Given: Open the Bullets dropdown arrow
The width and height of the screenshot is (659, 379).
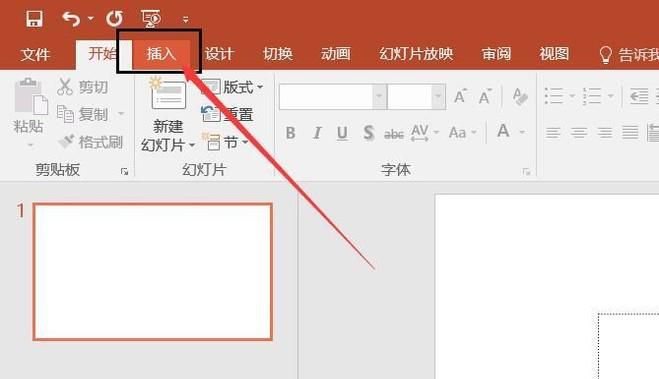Looking at the screenshot, I should coord(572,96).
